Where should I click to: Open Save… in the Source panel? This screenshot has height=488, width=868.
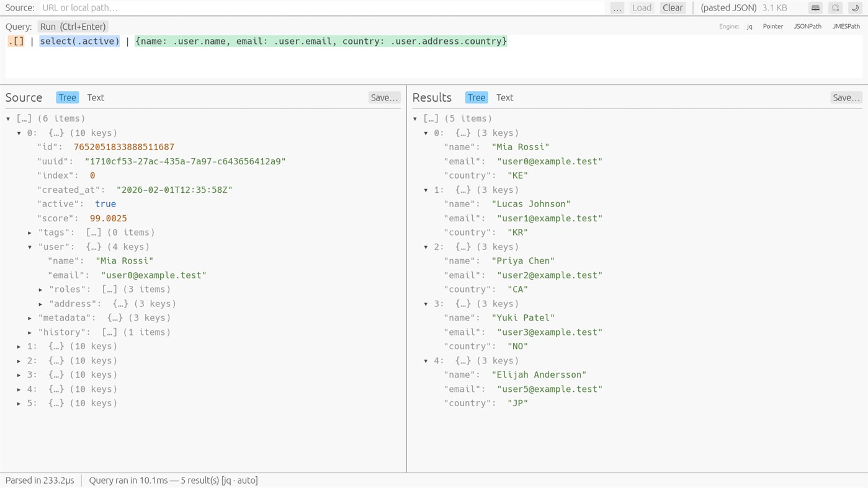click(384, 97)
